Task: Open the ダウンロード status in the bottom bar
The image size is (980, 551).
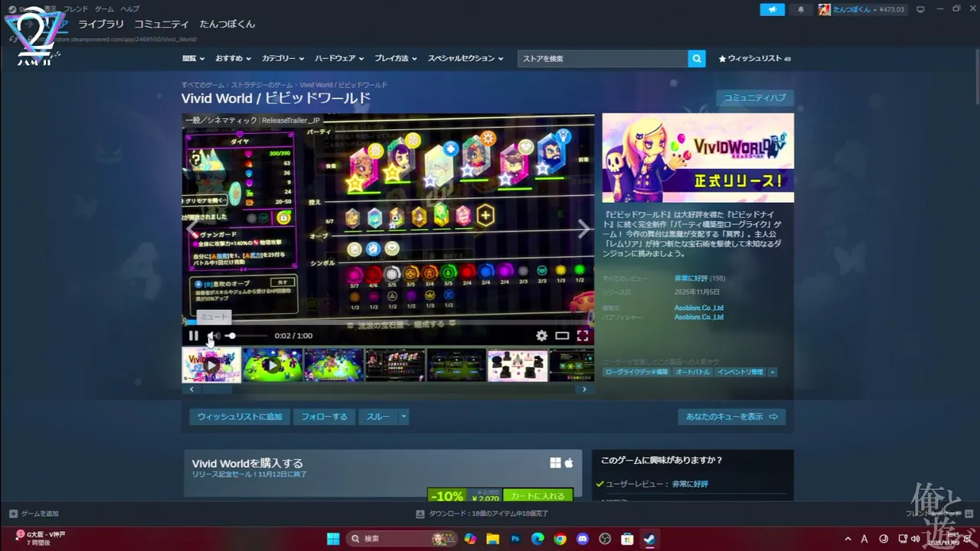Action: 482,514
